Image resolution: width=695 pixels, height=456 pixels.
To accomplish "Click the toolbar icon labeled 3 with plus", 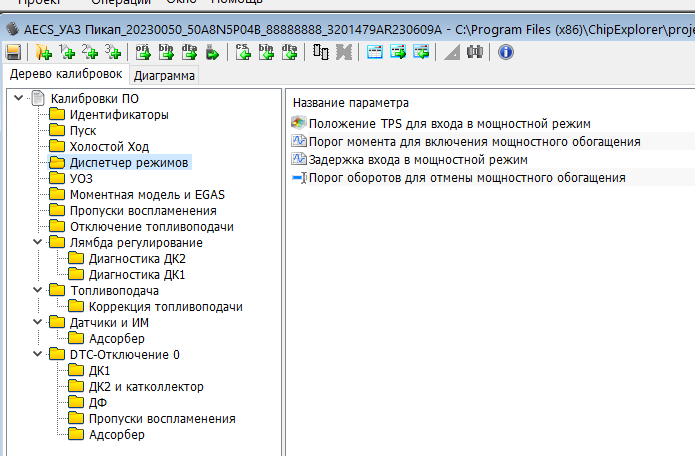I will click(x=112, y=52).
